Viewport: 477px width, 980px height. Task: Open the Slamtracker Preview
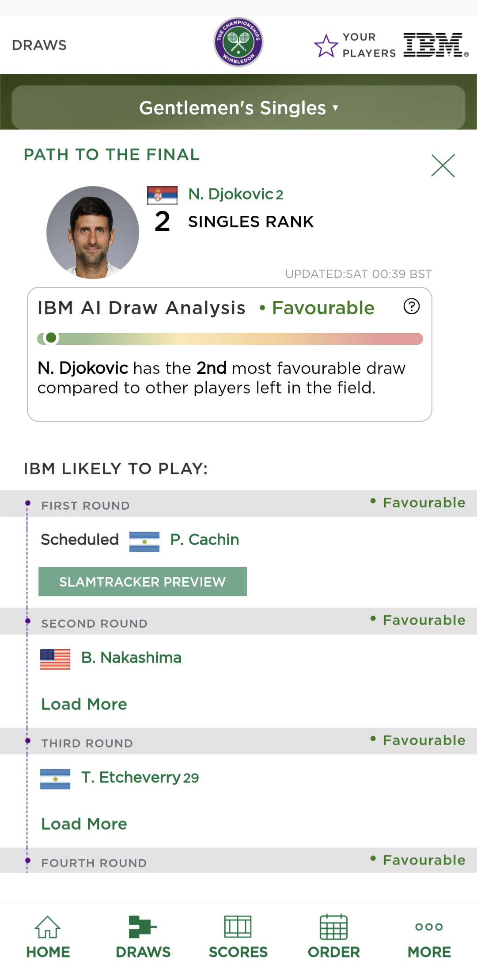(x=143, y=582)
